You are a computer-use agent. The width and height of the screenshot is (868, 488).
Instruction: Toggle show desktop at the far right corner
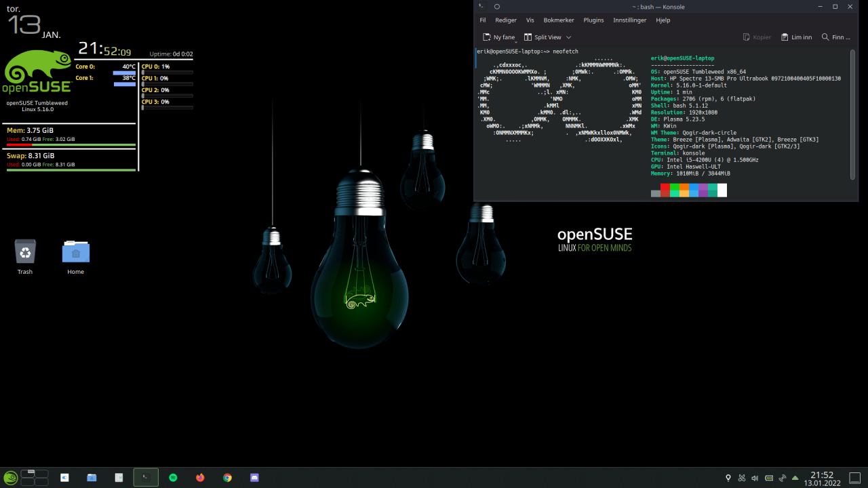pyautogui.click(x=855, y=478)
